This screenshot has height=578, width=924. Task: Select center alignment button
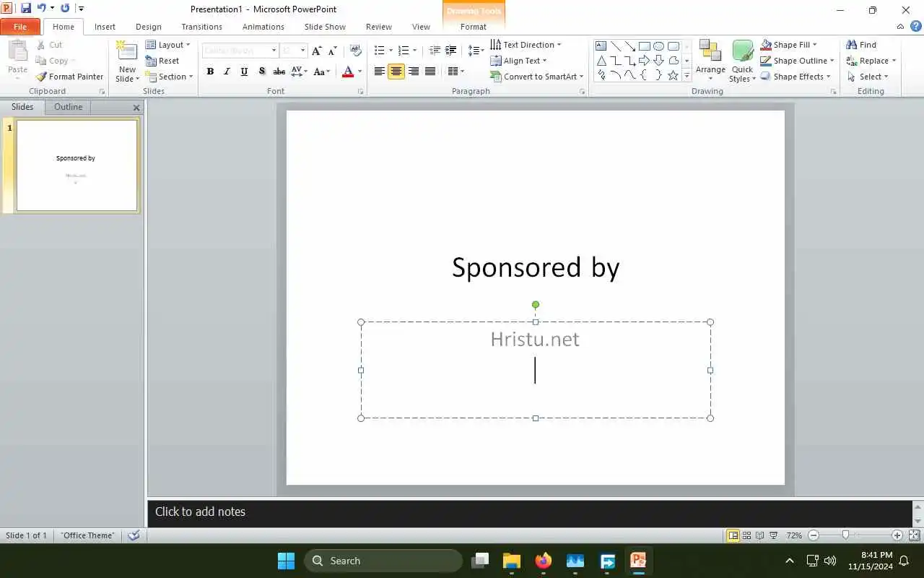coord(396,72)
